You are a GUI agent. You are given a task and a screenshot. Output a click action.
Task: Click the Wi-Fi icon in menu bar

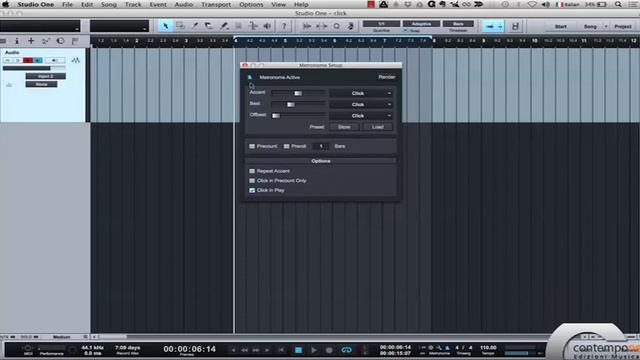532,4
